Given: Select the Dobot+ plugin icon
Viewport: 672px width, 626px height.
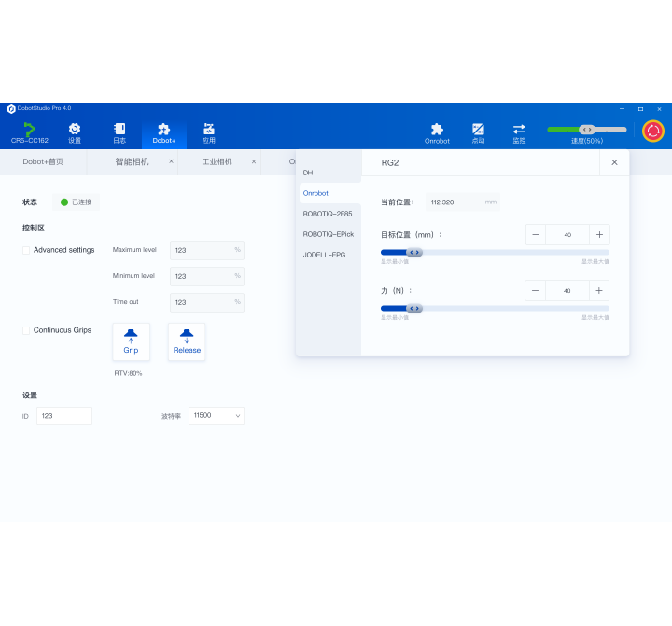Looking at the screenshot, I should click(x=164, y=130).
